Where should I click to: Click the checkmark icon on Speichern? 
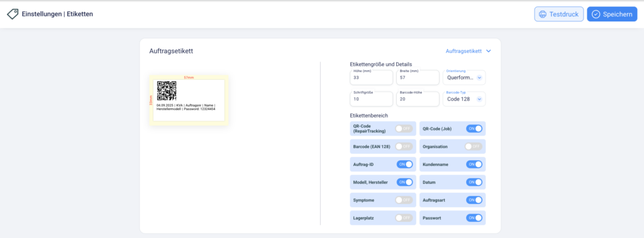[596, 14]
